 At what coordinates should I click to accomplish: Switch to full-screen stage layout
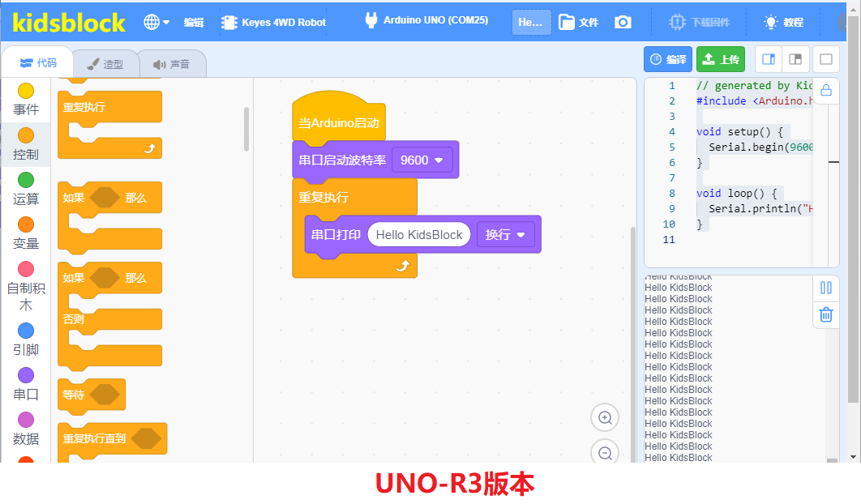(x=826, y=59)
